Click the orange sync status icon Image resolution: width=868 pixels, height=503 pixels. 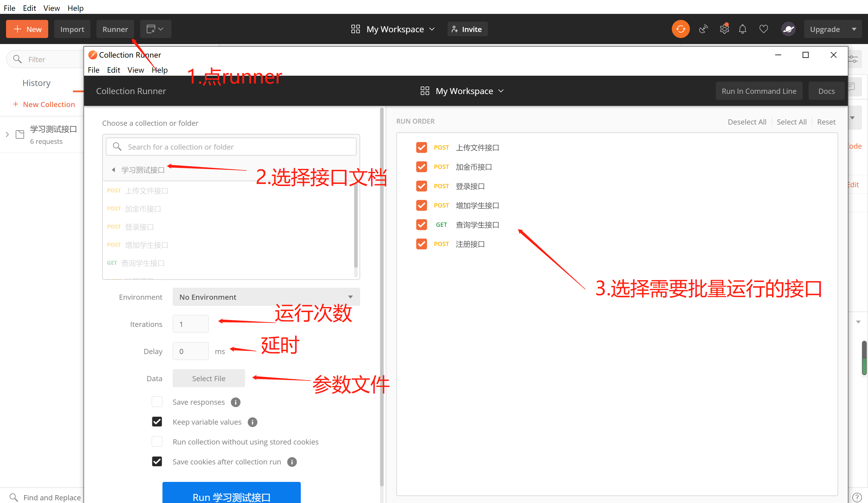click(680, 29)
